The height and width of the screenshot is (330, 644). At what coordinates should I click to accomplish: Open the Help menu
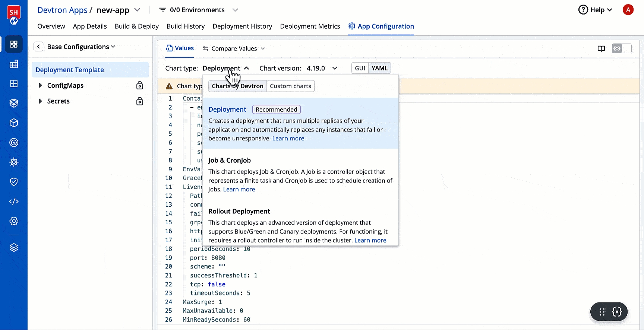point(595,10)
